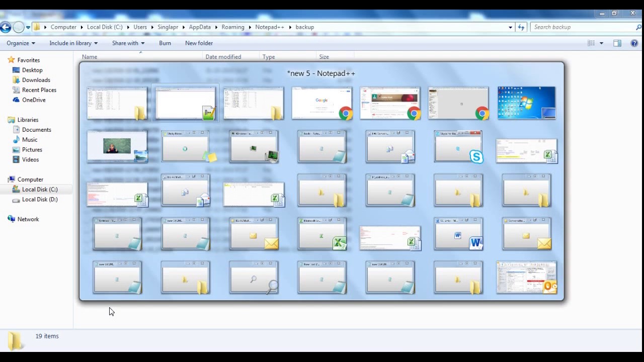The height and width of the screenshot is (362, 644).
Task: Open the view options dropdown arrow
Action: coord(601,43)
